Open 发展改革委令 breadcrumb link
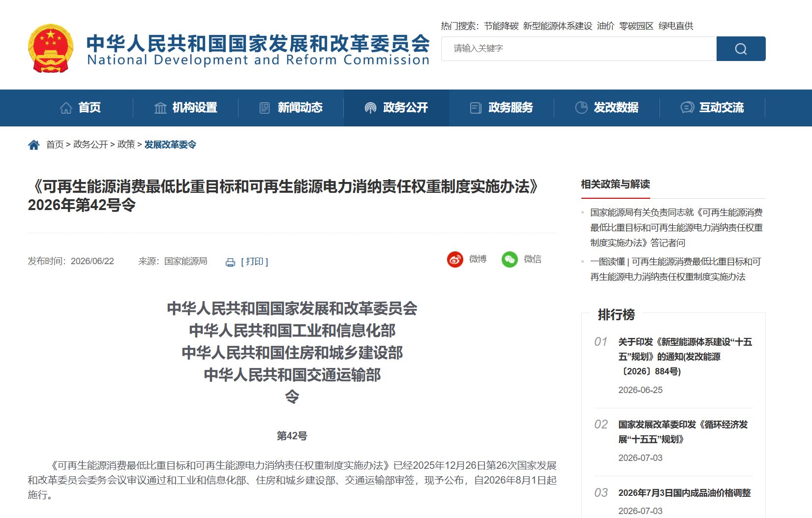This screenshot has width=812, height=518. pyautogui.click(x=170, y=145)
